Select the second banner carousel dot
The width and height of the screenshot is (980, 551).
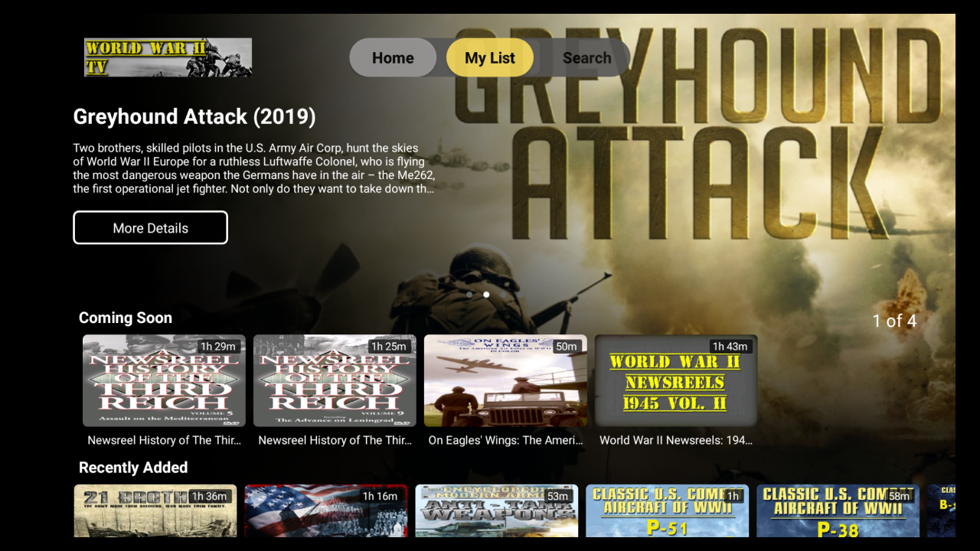click(485, 294)
